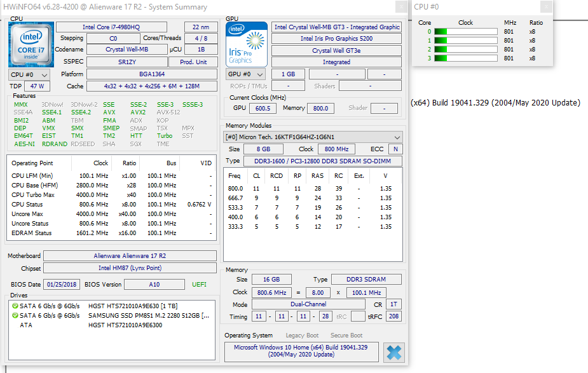
Task: Click the BIOS date 01/25/2018 field
Action: pos(62,285)
